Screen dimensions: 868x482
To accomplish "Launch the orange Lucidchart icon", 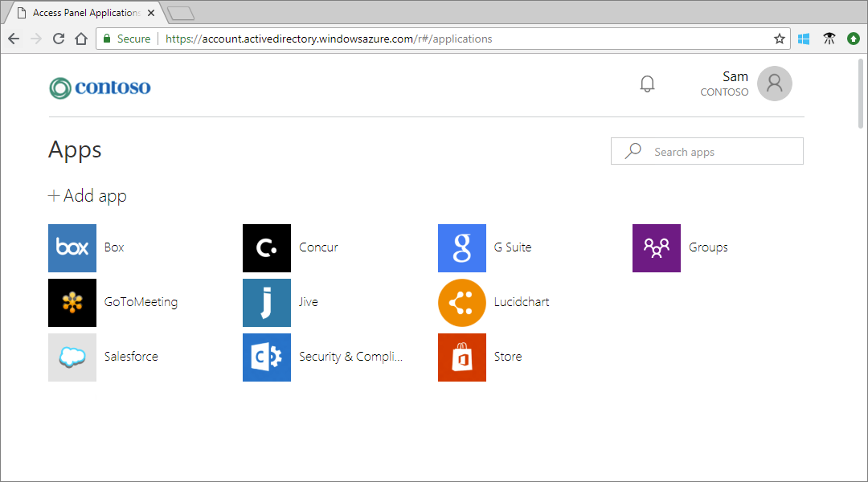I will pos(461,303).
